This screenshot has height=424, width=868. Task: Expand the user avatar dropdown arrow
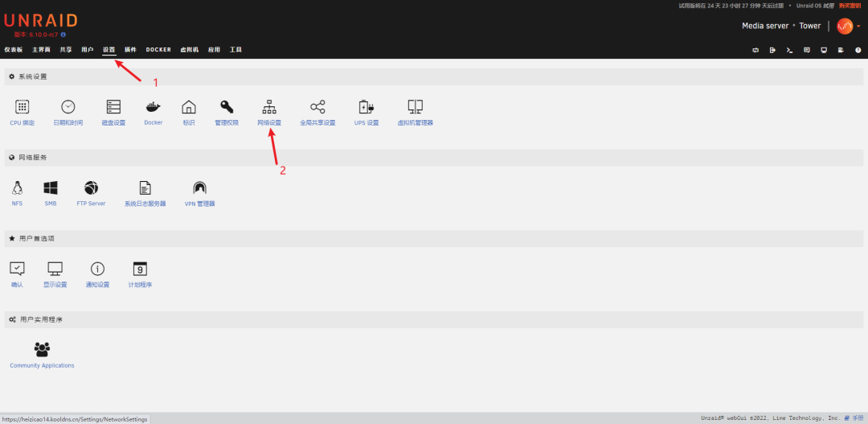point(858,26)
